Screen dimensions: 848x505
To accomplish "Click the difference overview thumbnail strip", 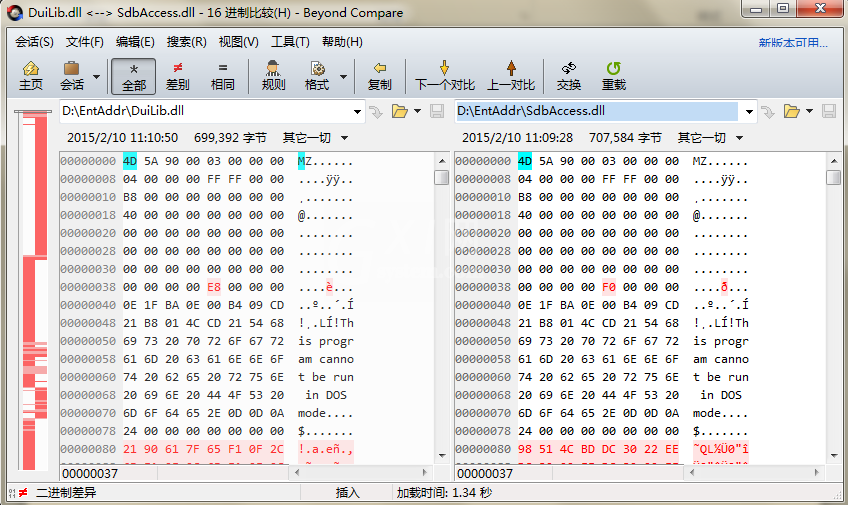I will coord(33,290).
